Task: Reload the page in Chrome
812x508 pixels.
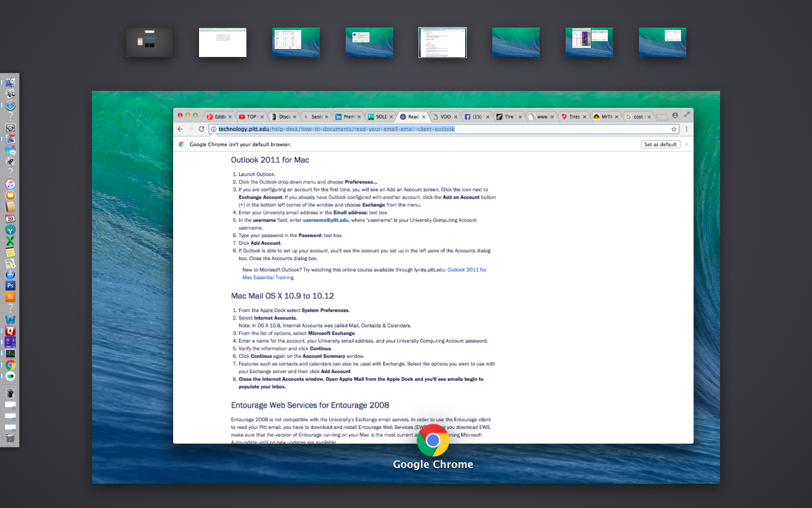Action: click(201, 129)
